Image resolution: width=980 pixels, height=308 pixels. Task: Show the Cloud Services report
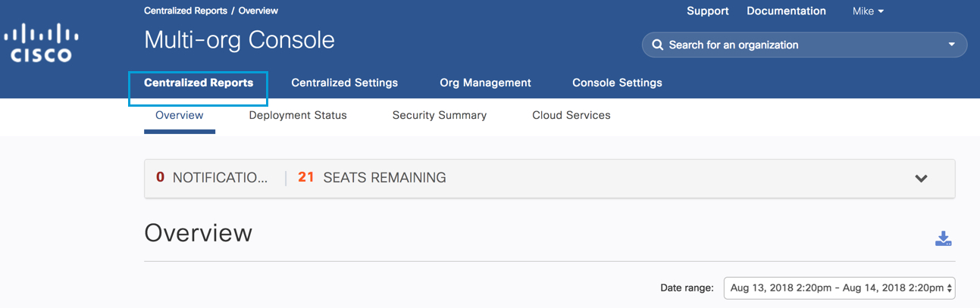(571, 116)
